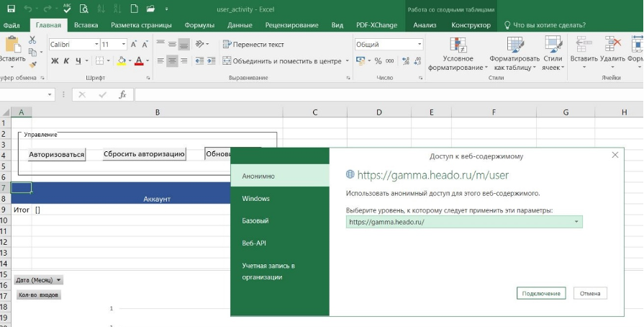The height and width of the screenshot is (327, 644).
Task: Open the level dropdown https://gamma.heado.ru/
Action: [464, 222]
